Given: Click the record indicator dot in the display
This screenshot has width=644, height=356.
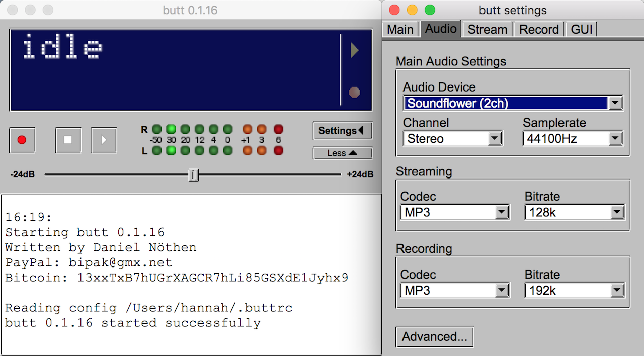Looking at the screenshot, I should click(355, 92).
